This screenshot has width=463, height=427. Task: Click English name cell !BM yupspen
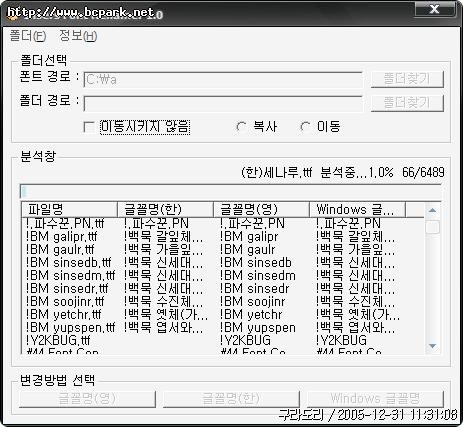258,328
